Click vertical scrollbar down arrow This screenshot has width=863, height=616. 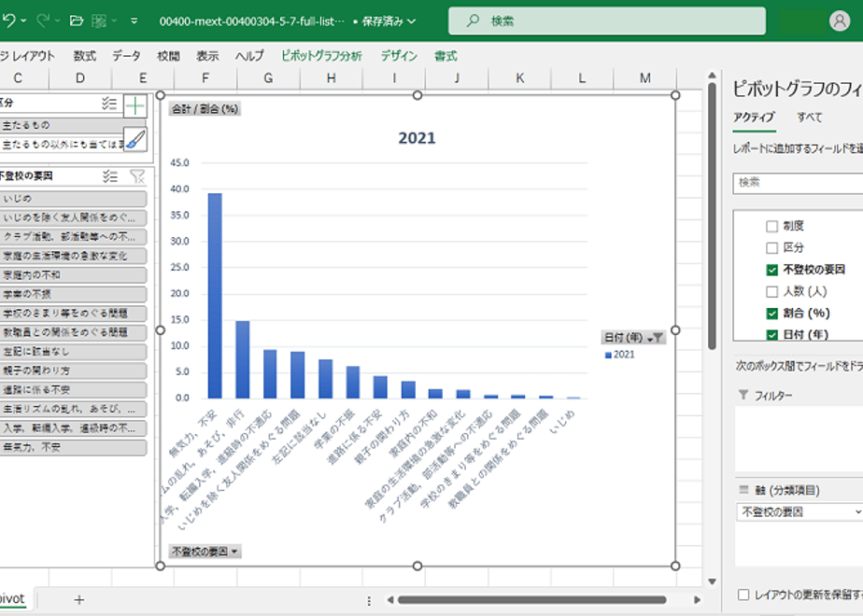(x=712, y=581)
